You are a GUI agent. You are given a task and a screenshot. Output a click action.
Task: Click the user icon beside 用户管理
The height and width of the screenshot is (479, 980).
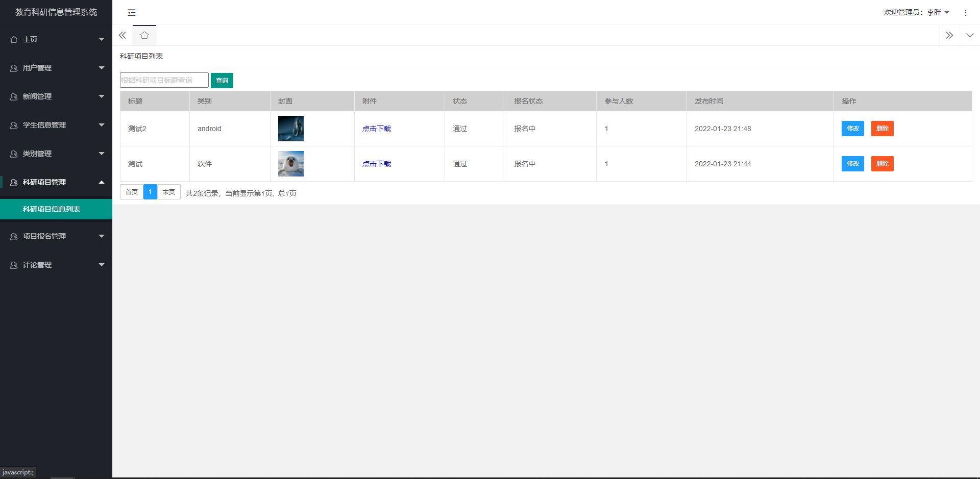(x=14, y=68)
